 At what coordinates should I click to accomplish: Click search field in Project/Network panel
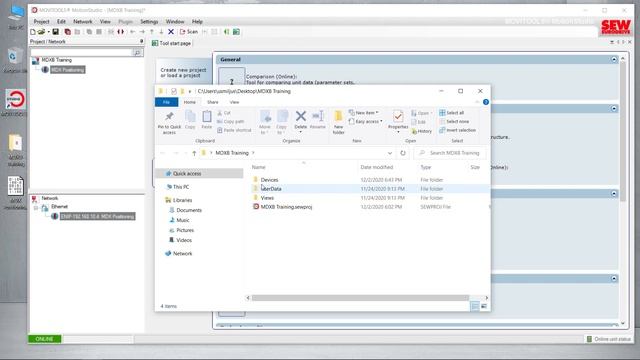(81, 53)
